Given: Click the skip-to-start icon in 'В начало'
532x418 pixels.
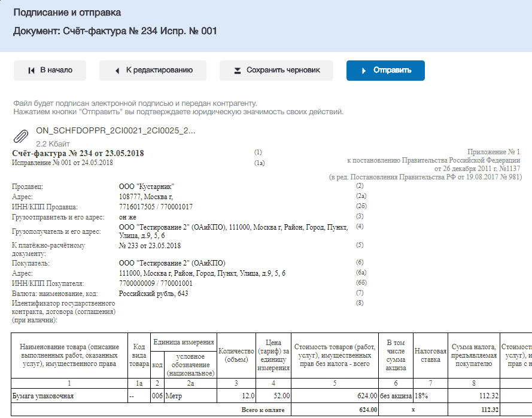Looking at the screenshot, I should coord(31,71).
